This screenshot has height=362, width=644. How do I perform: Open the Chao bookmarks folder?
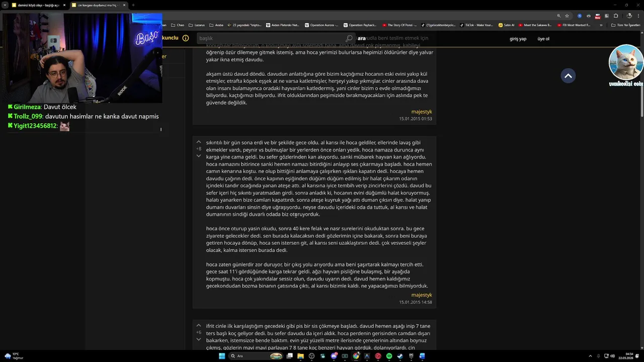coord(178,25)
